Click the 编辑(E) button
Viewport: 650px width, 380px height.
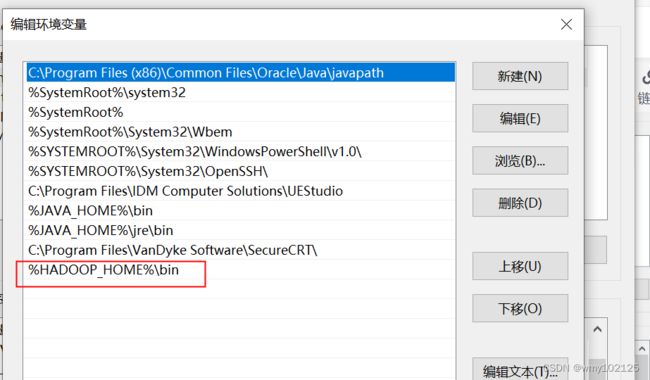(x=520, y=119)
